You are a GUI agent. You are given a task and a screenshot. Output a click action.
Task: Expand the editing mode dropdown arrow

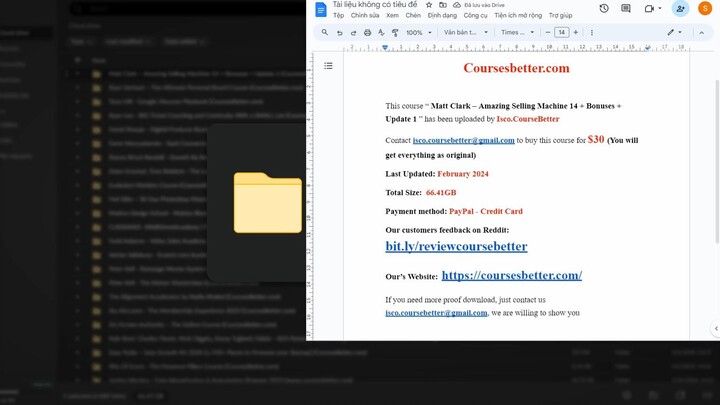680,32
